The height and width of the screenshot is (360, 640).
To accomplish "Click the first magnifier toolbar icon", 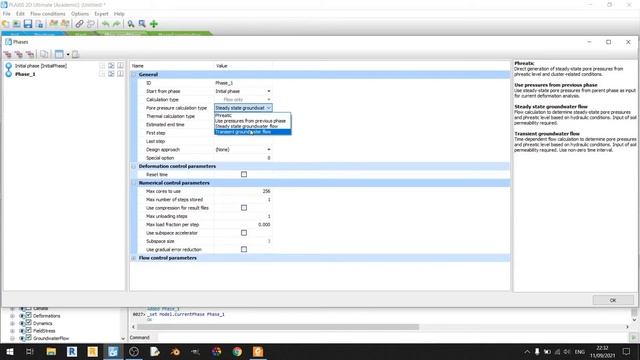I will coord(131,24).
